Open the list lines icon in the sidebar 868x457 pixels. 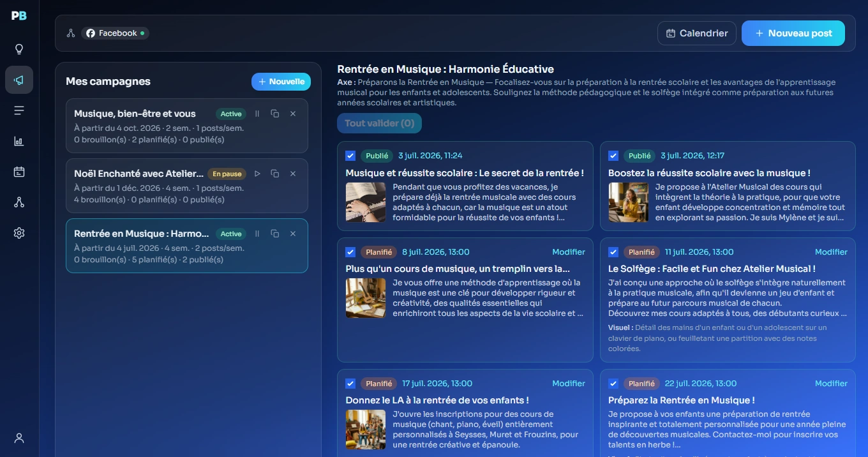pos(19,110)
